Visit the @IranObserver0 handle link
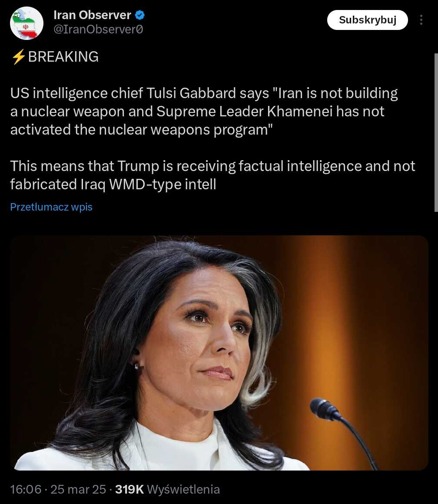The image size is (438, 504). (98, 30)
